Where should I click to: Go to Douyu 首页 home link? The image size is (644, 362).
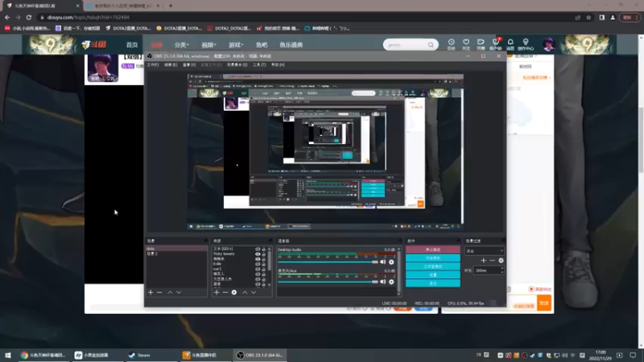(x=132, y=45)
